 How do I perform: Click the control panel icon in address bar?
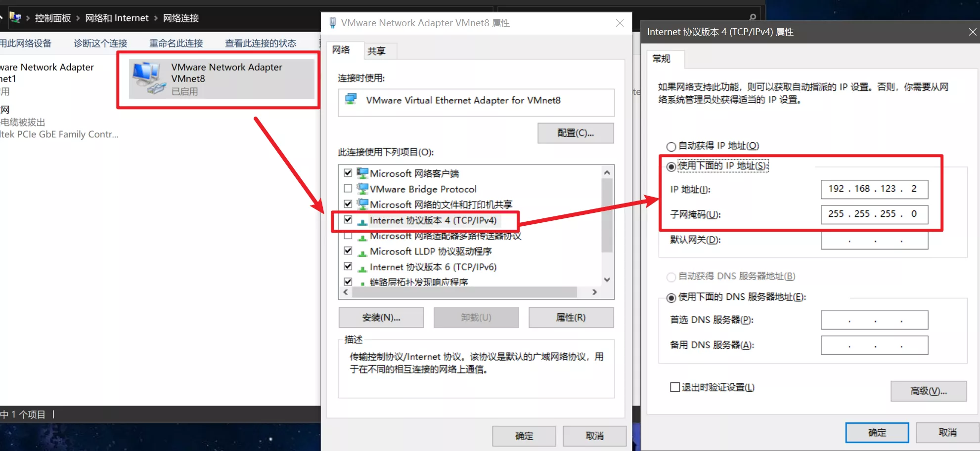click(15, 18)
